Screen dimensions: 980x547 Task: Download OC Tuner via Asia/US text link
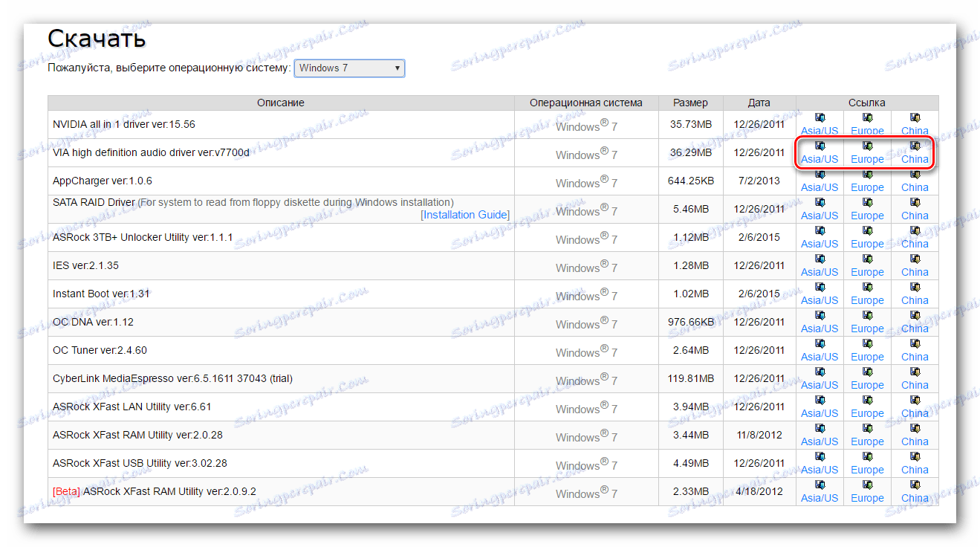[x=820, y=357]
